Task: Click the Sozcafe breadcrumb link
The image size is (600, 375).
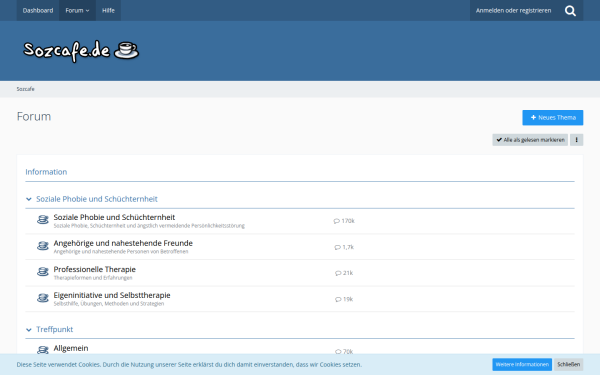Action: coord(25,89)
